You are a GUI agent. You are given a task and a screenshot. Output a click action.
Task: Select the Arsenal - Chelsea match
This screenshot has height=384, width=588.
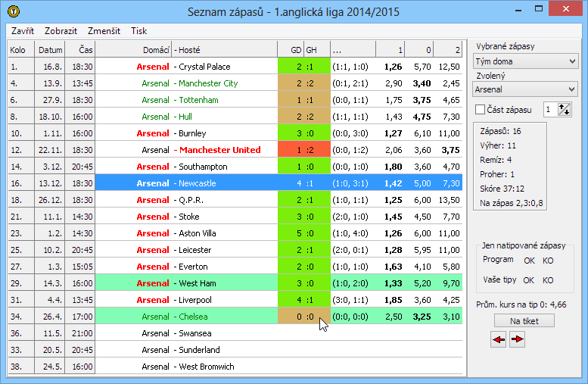point(235,317)
